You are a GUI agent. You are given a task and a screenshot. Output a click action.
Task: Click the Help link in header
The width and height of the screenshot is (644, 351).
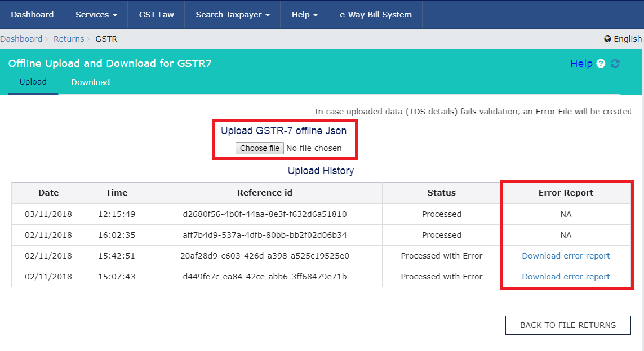[581, 64]
